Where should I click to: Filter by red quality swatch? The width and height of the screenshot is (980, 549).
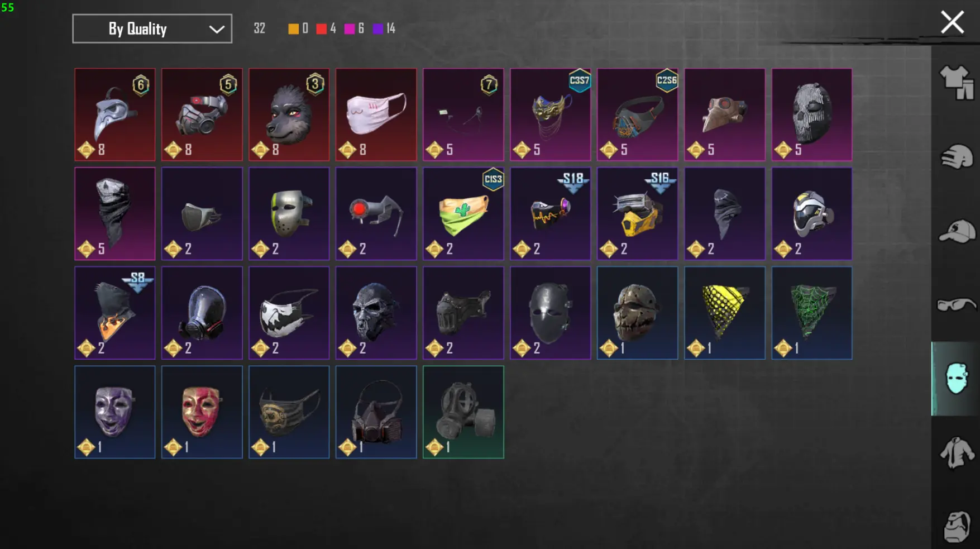point(321,28)
